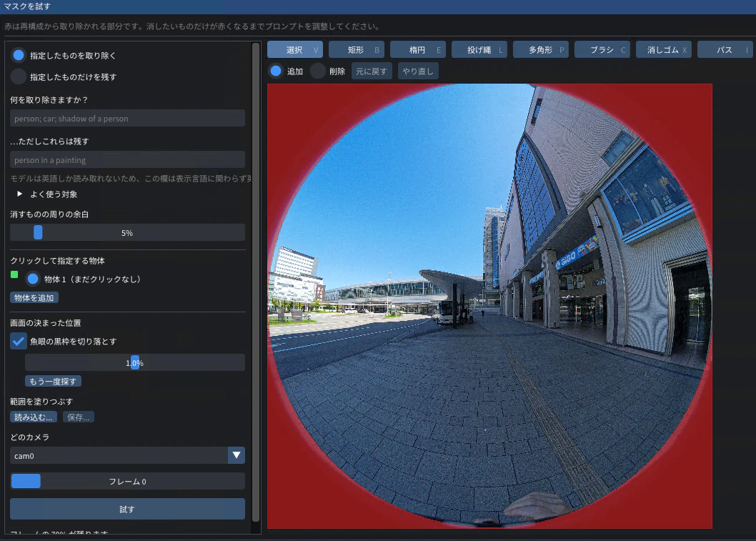This screenshot has width=756, height=541.
Task: Activate the パス path tool
Action: tap(725, 49)
